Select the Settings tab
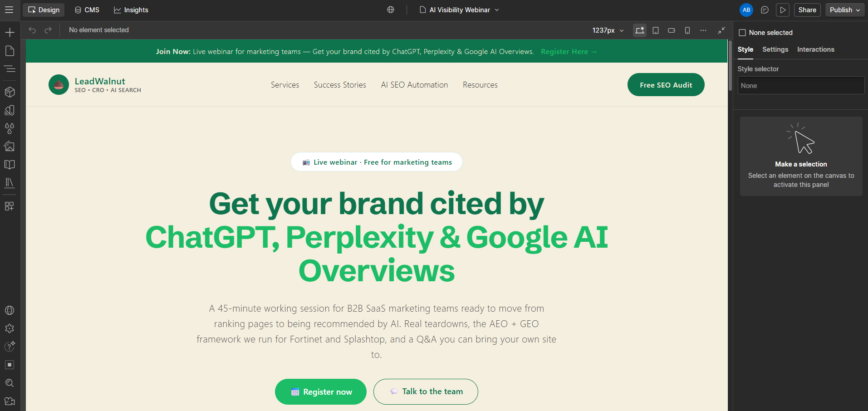The width and height of the screenshot is (868, 411). (x=775, y=49)
